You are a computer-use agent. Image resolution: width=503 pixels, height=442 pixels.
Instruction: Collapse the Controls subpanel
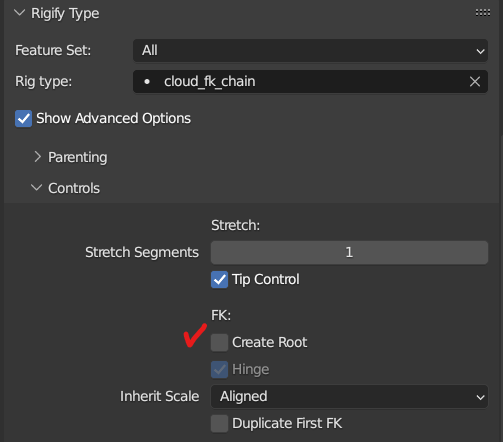(x=37, y=188)
